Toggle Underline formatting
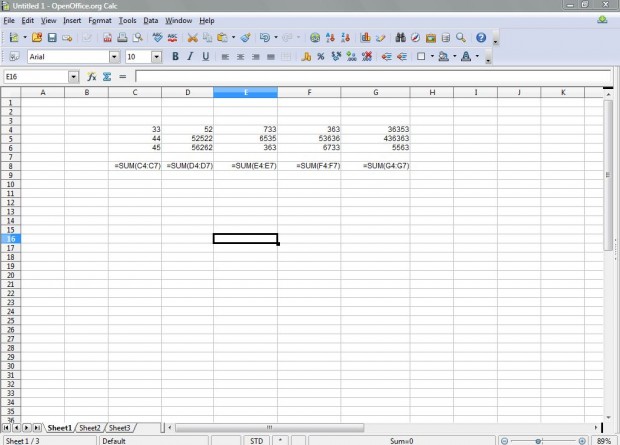The height and width of the screenshot is (445, 620). tap(205, 57)
